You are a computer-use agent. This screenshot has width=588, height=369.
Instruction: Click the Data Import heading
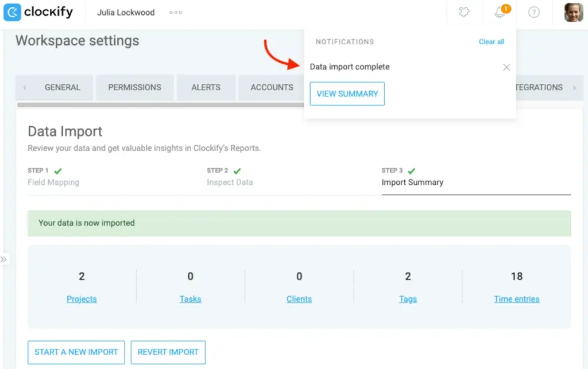(65, 131)
